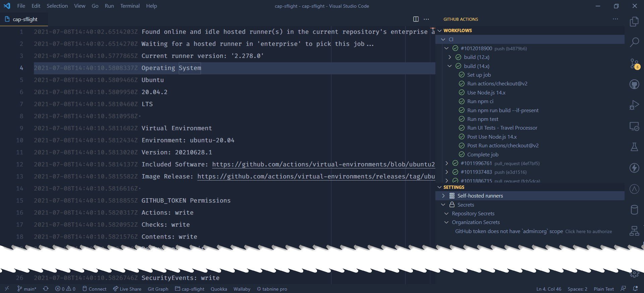Click the split editor right icon
This screenshot has height=293, width=644.
(416, 19)
